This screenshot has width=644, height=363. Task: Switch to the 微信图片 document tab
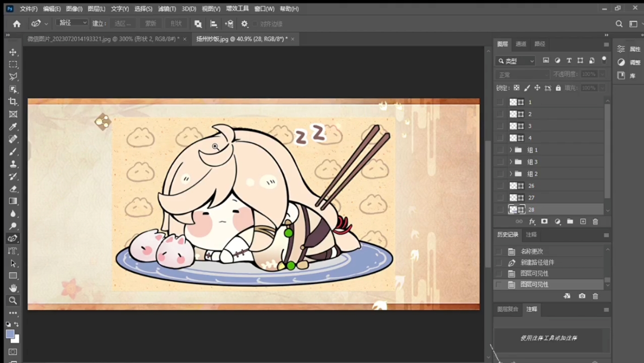pyautogui.click(x=103, y=39)
